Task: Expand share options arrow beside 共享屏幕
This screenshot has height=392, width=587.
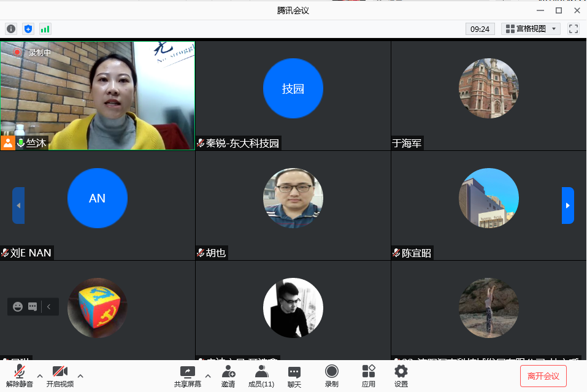Action: (207, 375)
